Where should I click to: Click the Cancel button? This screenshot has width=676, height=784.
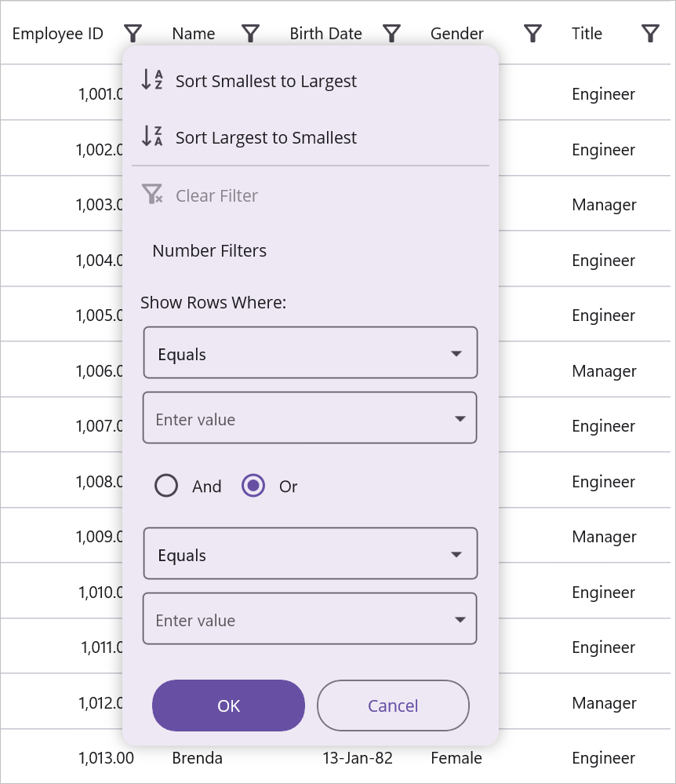pos(393,706)
